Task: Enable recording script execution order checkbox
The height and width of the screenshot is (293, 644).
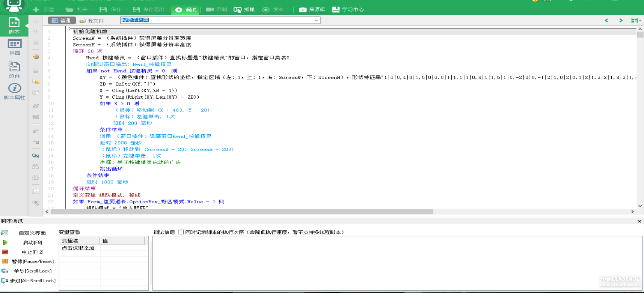Action: 181,232
